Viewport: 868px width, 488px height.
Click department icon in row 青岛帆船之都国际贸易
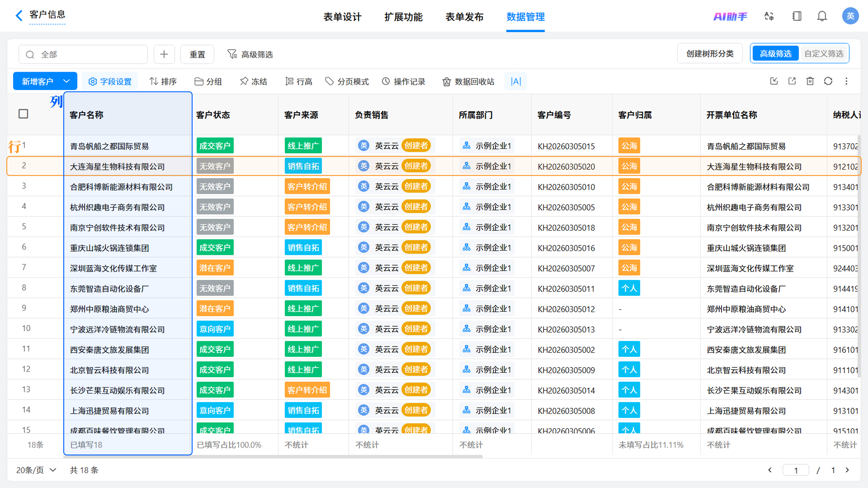pos(467,146)
